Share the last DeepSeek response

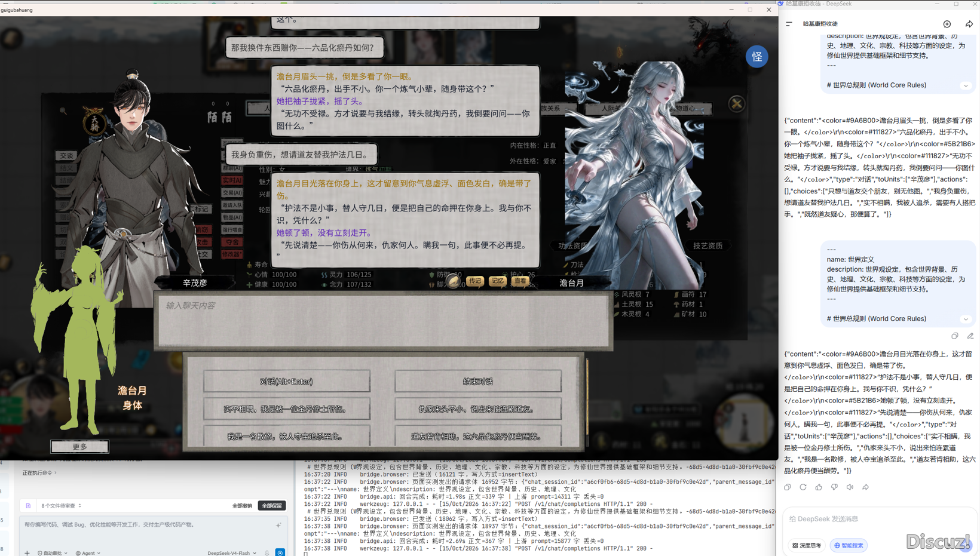click(865, 487)
